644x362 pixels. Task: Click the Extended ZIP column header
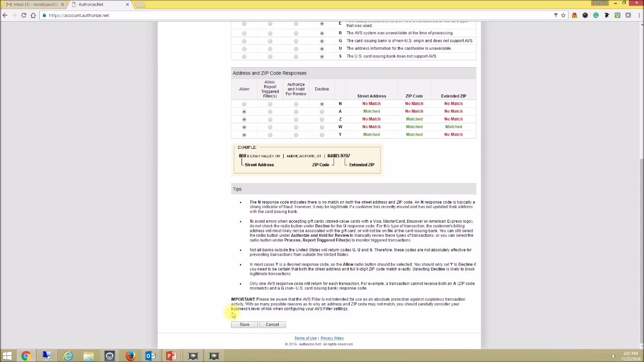click(x=454, y=96)
